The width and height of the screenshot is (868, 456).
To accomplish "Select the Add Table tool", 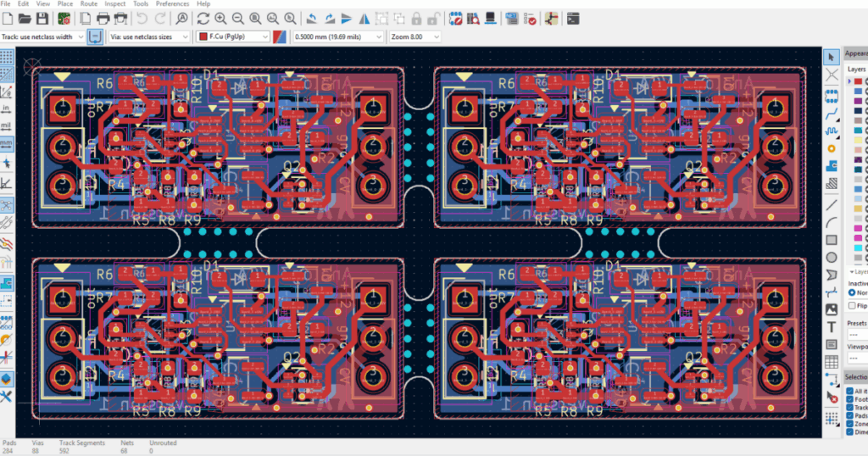I will point(832,362).
